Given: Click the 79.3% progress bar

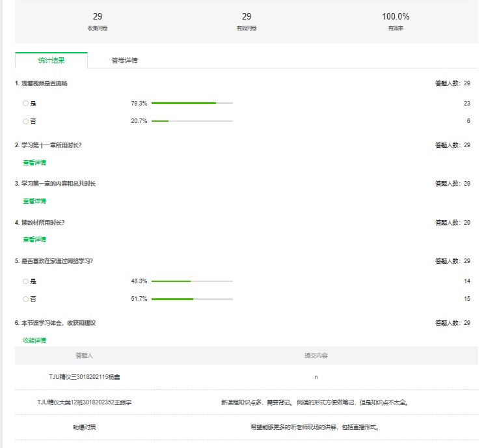Looking at the screenshot, I should point(192,104).
